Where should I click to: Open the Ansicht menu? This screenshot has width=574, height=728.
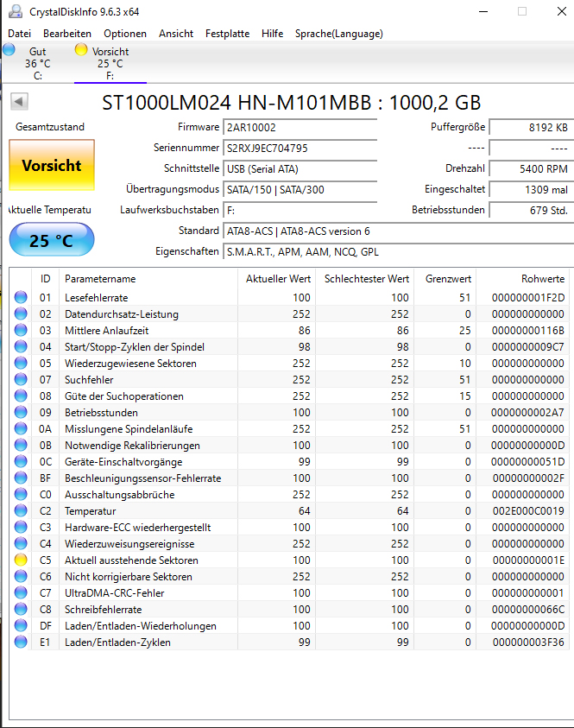176,34
